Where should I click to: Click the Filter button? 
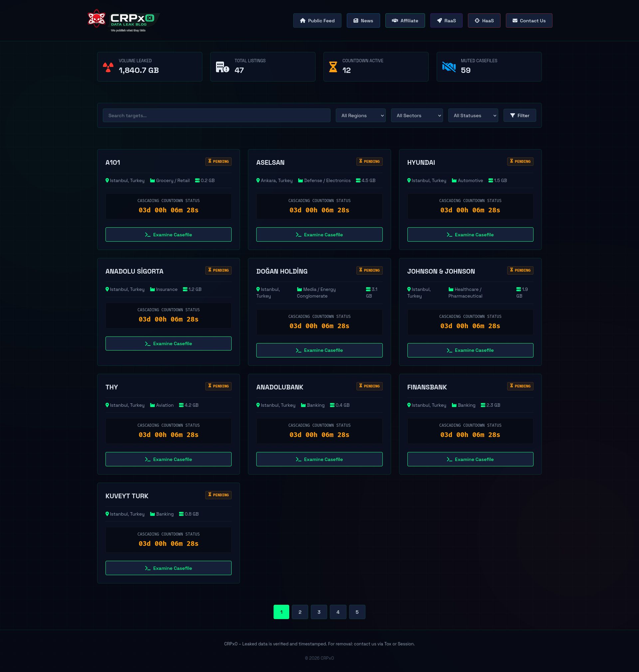pos(520,115)
